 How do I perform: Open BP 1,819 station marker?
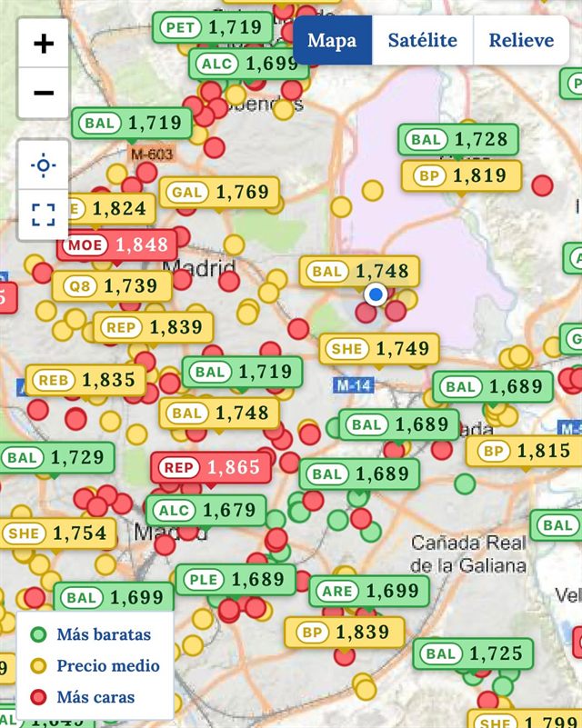pos(462,176)
